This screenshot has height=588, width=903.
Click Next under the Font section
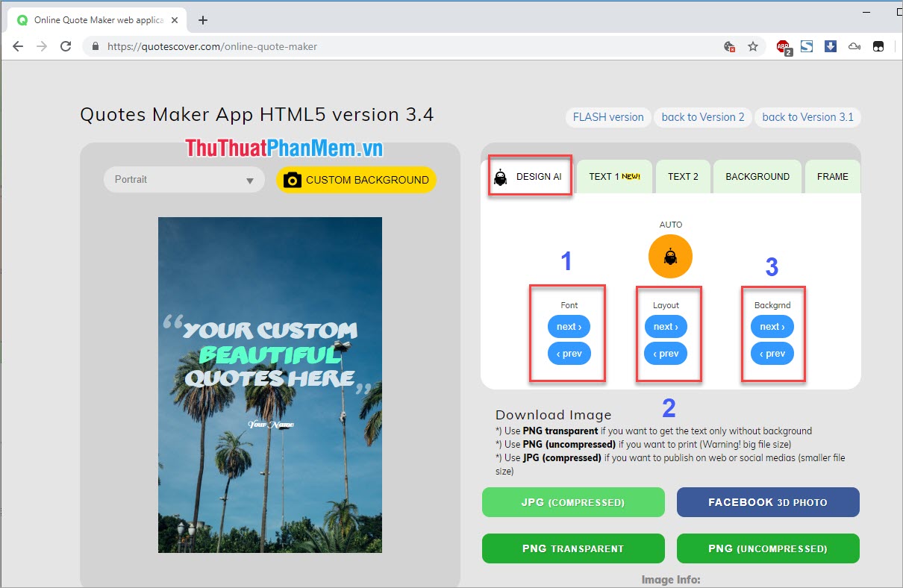click(x=569, y=326)
